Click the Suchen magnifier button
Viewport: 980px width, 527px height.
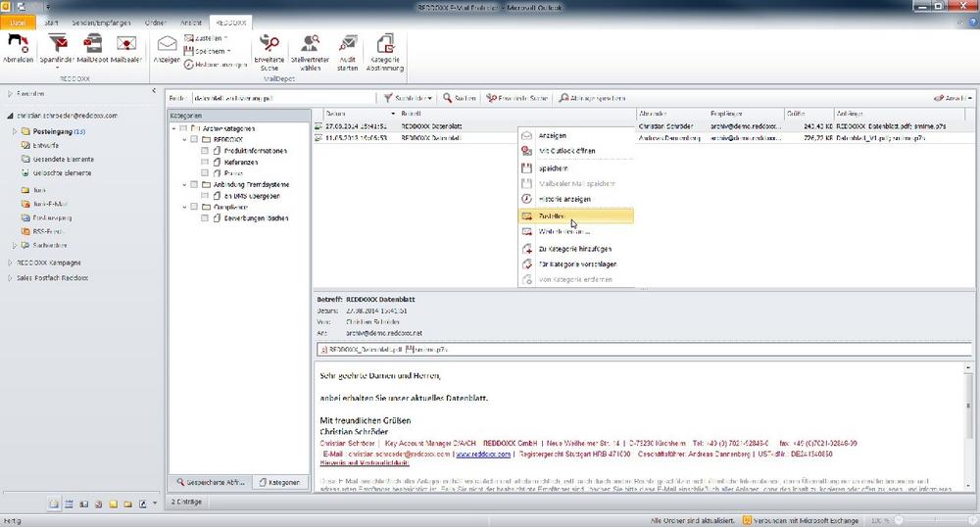pyautogui.click(x=460, y=98)
